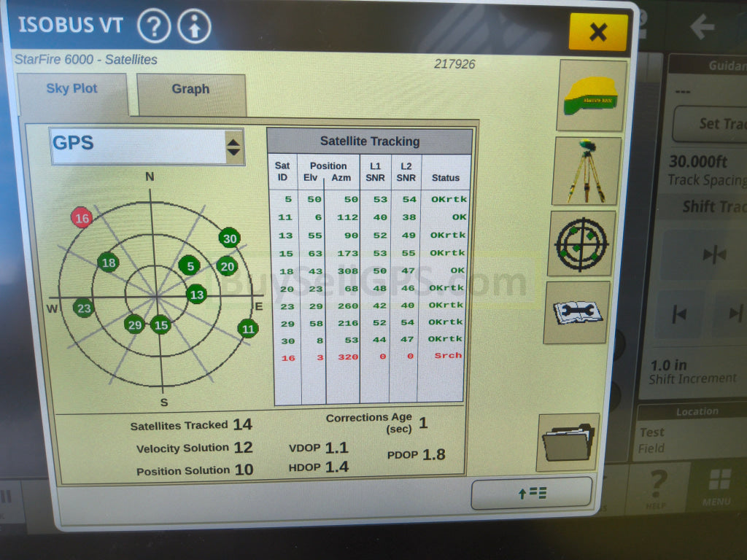This screenshot has width=747, height=560.
Task: Click Sat ID 13 in tracking table
Action: pyautogui.click(x=285, y=236)
